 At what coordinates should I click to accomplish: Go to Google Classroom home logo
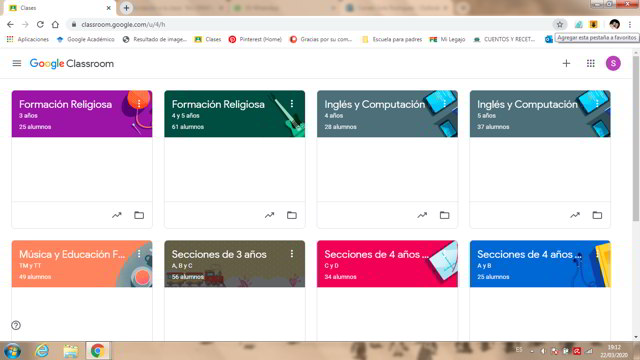point(72,64)
